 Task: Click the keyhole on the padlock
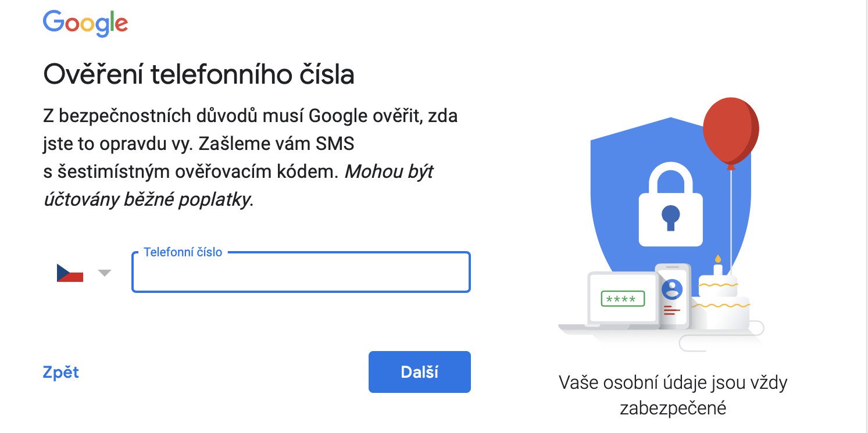click(670, 217)
